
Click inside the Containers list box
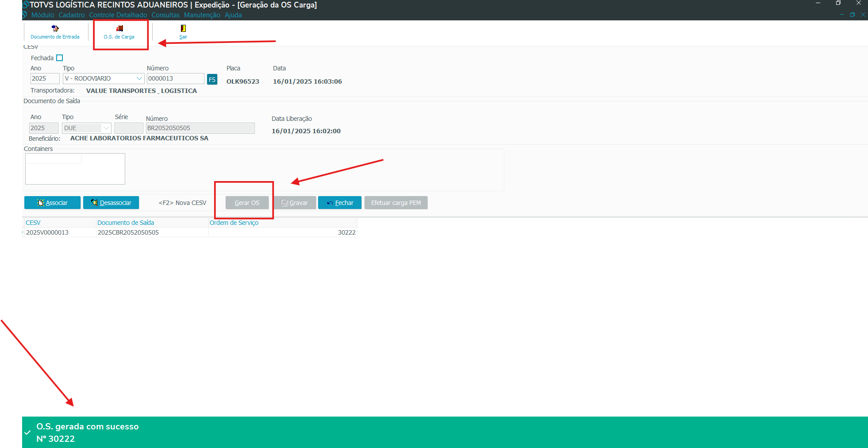(75, 169)
